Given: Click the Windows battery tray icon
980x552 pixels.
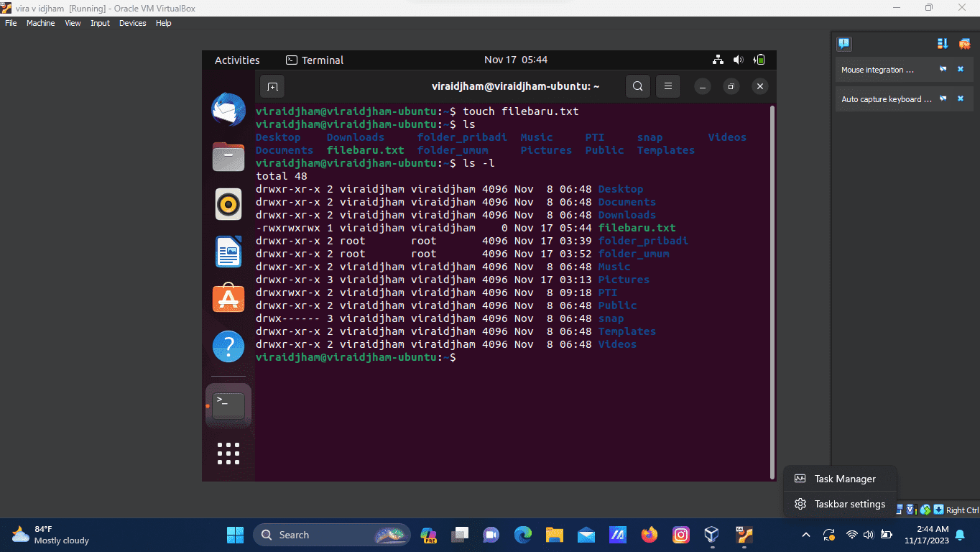Looking at the screenshot, I should point(887,535).
